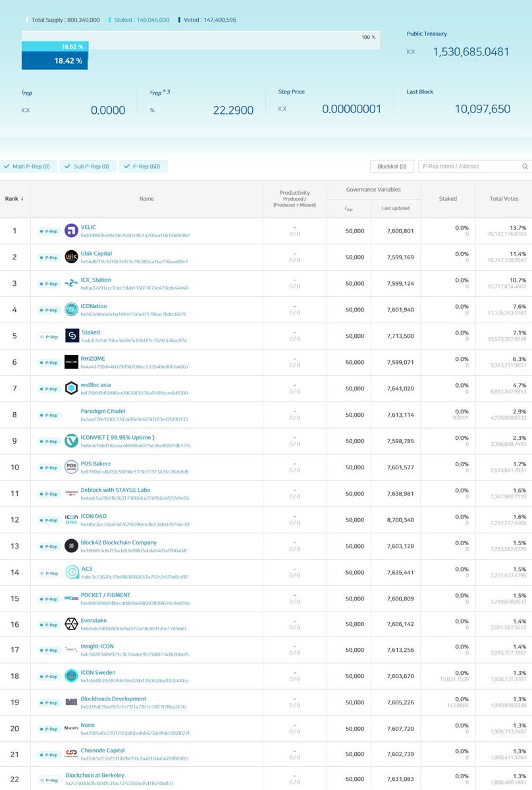532x790 pixels.
Task: Open the Paradigm Citadel name link
Action: [102, 411]
